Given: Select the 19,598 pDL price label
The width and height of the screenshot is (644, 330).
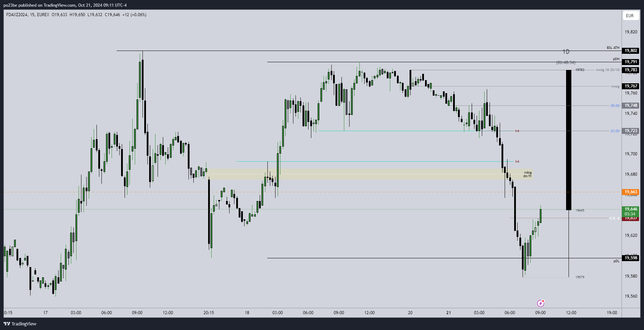Looking at the screenshot, I should [x=631, y=258].
